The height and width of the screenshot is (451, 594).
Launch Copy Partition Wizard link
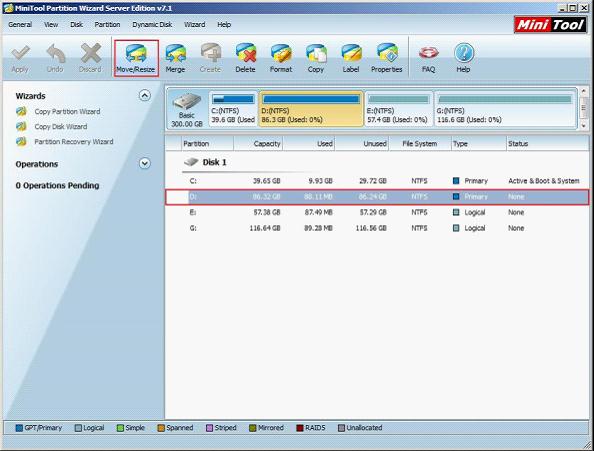click(x=67, y=111)
